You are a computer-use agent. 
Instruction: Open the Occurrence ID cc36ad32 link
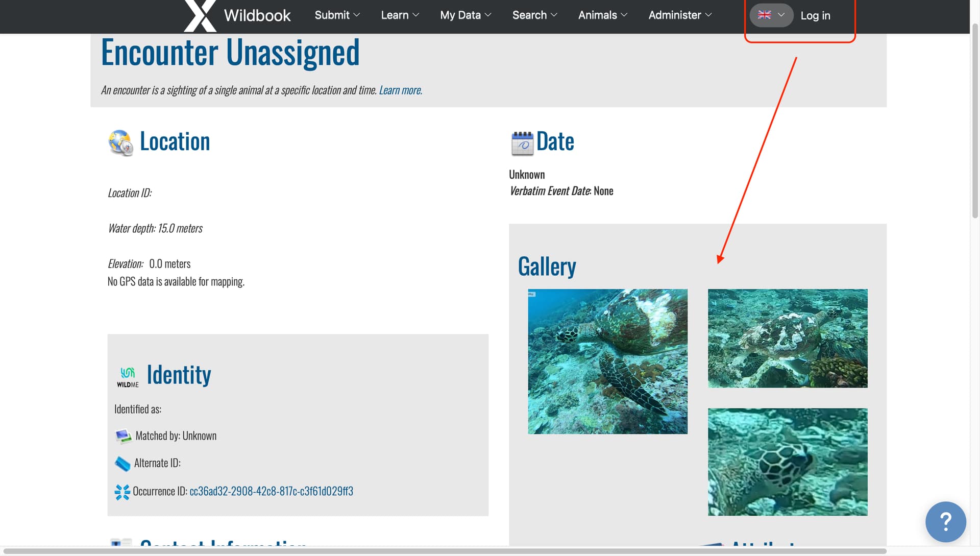(x=271, y=491)
